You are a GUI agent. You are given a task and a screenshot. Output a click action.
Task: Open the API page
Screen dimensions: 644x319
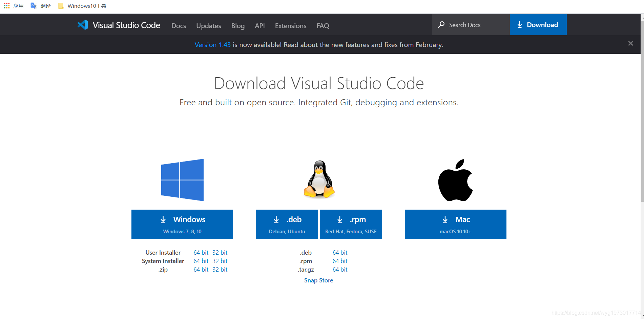coord(260,26)
